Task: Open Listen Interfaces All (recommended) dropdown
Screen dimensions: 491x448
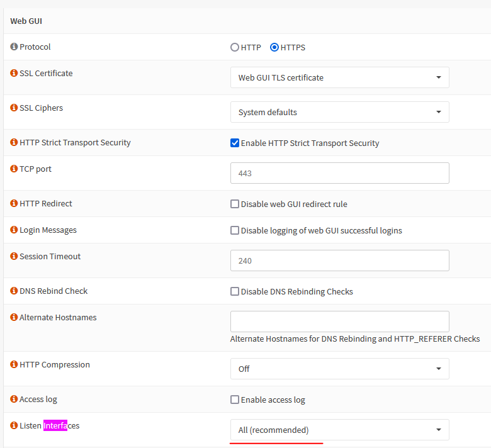Action: click(339, 430)
